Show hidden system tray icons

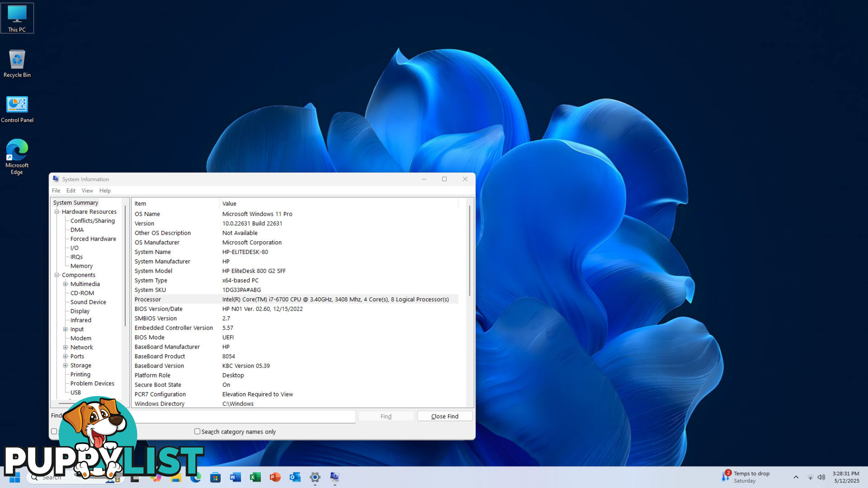[x=796, y=477]
